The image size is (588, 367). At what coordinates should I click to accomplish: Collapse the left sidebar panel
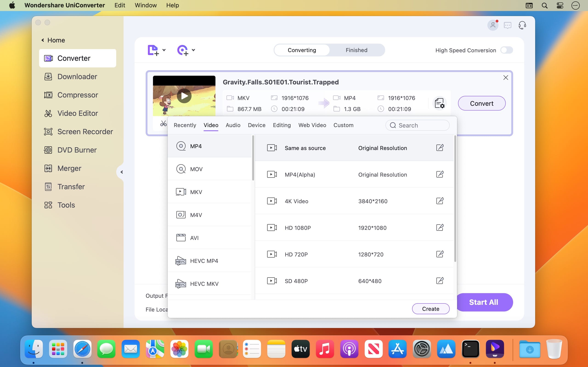[122, 172]
